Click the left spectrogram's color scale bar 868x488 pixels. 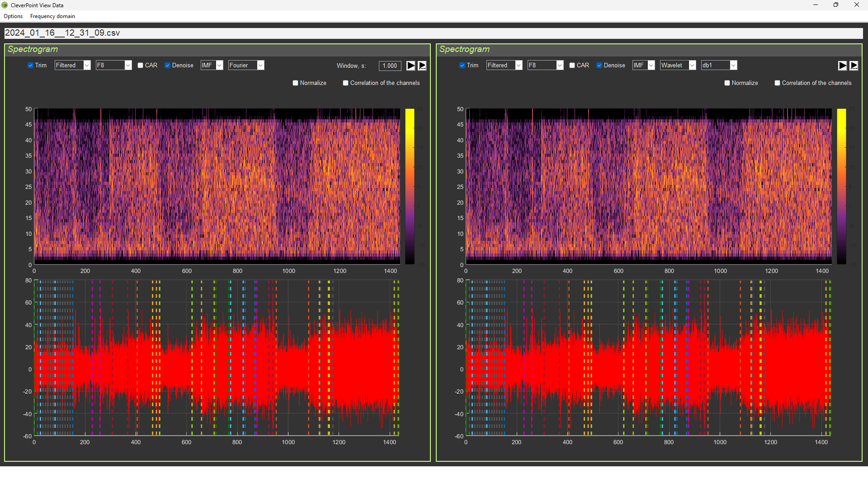410,186
